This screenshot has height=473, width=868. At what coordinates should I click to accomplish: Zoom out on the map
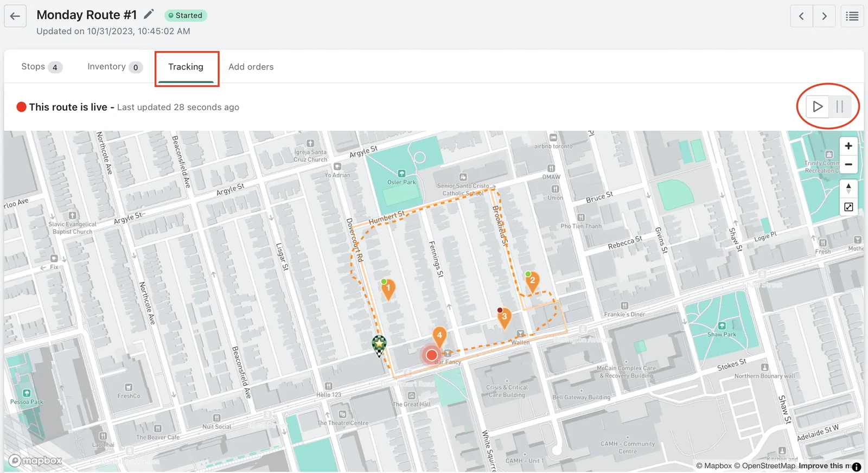pos(848,164)
